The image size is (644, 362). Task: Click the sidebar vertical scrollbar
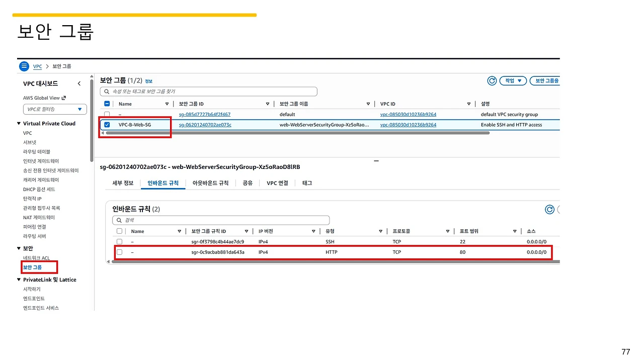tap(92, 120)
